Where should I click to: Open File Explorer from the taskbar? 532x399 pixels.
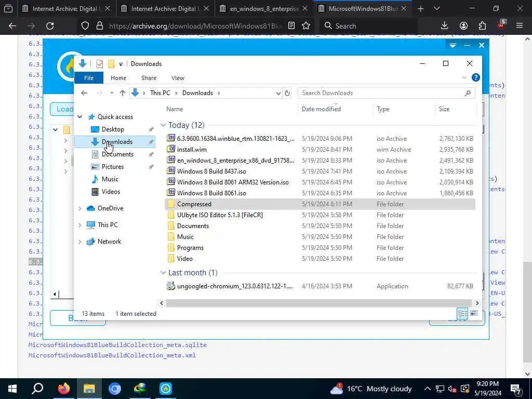89,389
